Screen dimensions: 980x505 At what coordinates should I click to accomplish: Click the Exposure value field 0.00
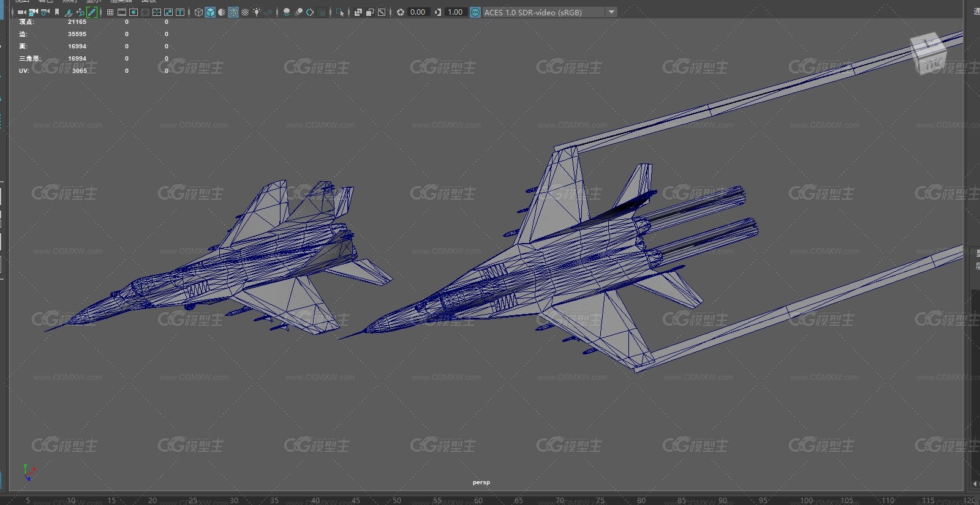(418, 12)
